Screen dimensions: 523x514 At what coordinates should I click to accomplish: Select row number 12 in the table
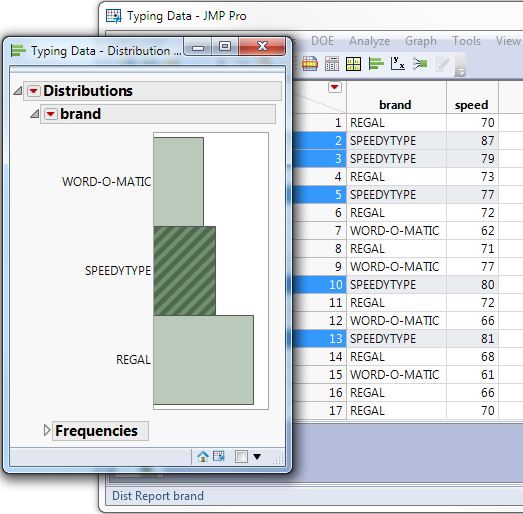[320, 321]
